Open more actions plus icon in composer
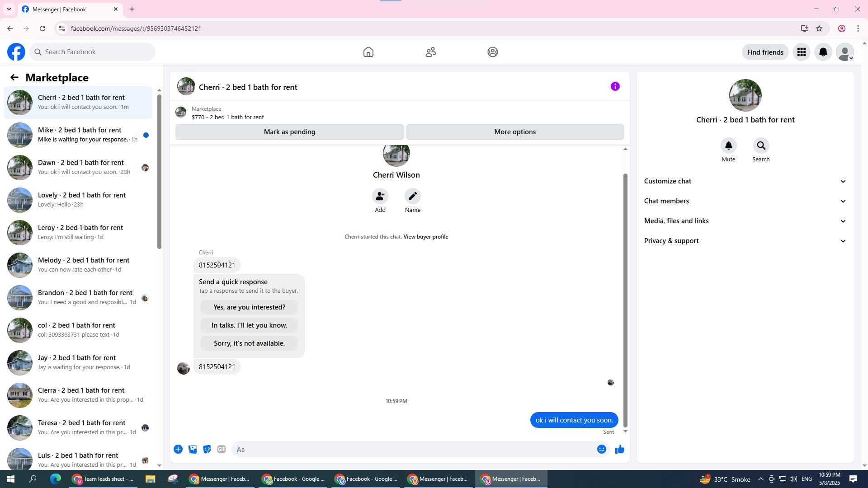 [178, 449]
